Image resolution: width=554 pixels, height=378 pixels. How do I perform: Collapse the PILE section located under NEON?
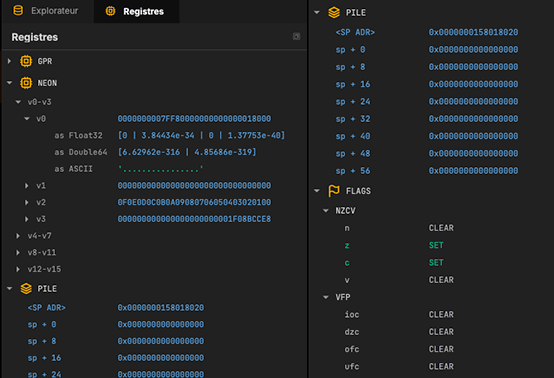(10, 289)
